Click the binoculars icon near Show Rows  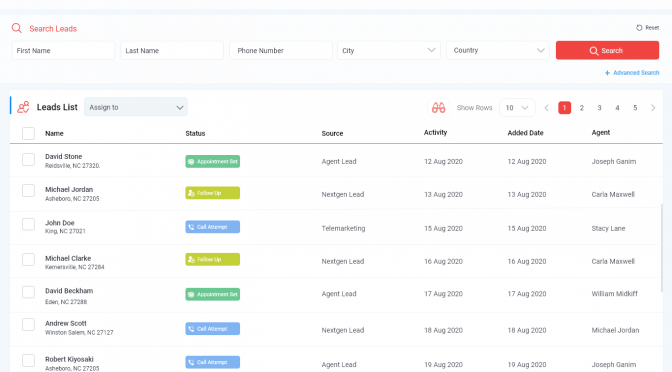pyautogui.click(x=438, y=108)
